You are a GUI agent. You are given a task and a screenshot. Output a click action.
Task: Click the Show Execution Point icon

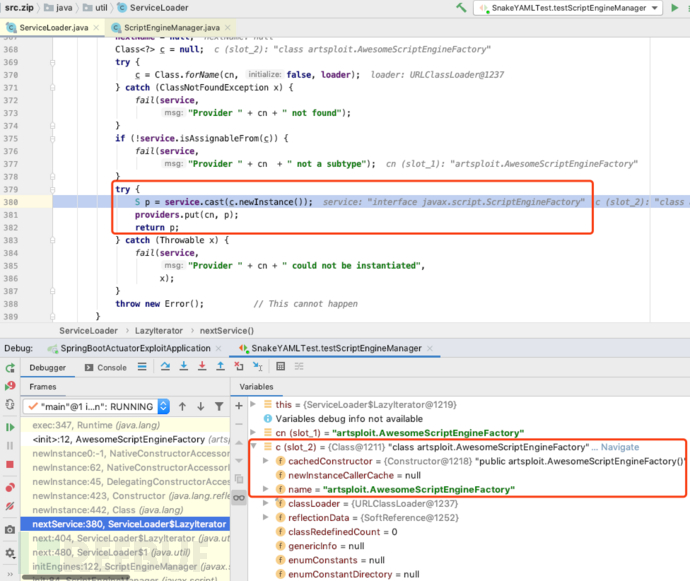tap(142, 366)
